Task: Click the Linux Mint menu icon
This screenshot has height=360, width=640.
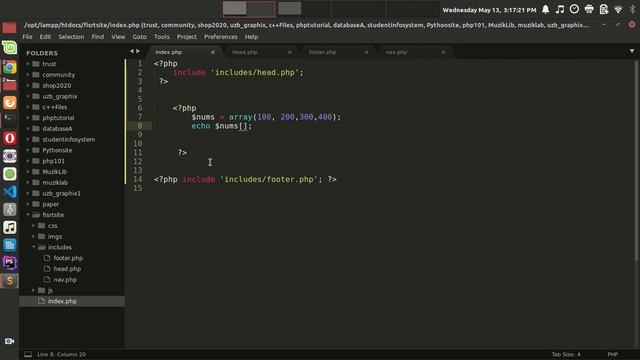Action: 9,48
